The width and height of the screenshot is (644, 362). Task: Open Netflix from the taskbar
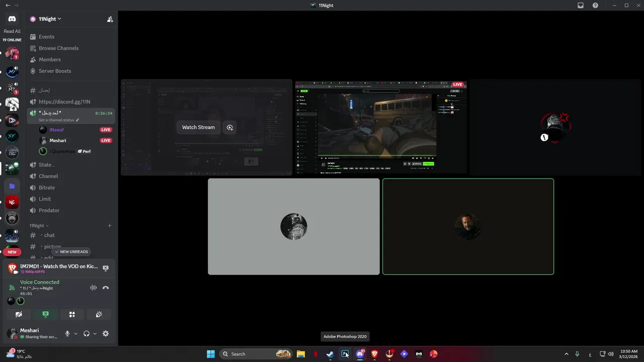[x=315, y=354]
